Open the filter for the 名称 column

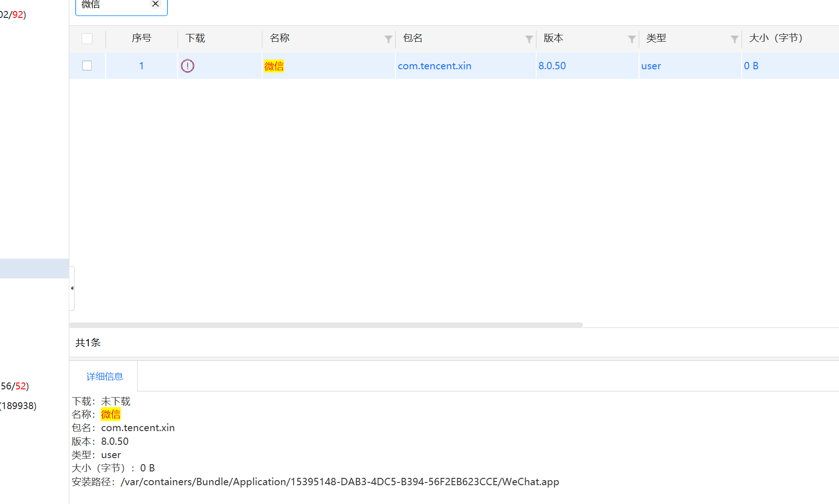point(388,39)
